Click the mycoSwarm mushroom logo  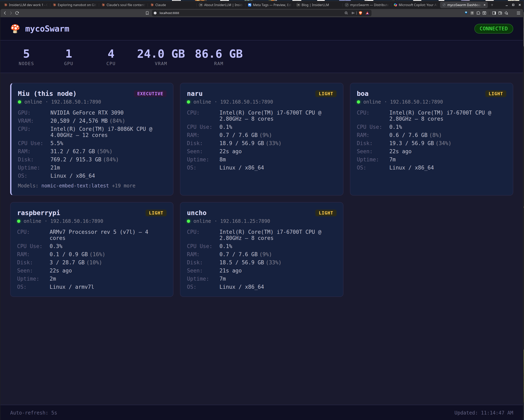[x=15, y=29]
